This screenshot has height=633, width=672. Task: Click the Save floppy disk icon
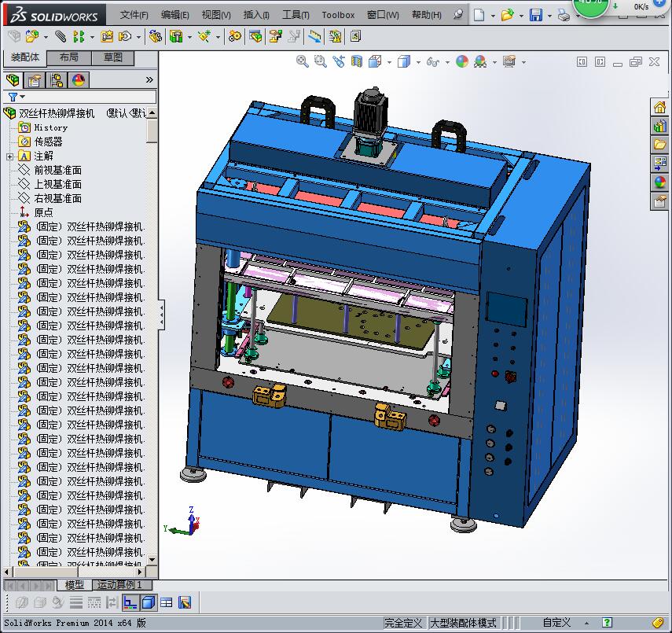pos(536,16)
